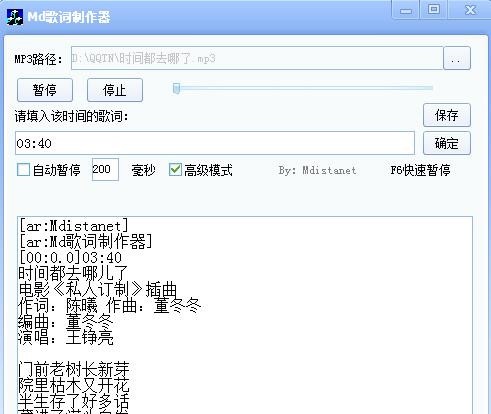The height and width of the screenshot is (414, 491).
Task: Open the MP3 path browse button
Action: pyautogui.click(x=457, y=58)
